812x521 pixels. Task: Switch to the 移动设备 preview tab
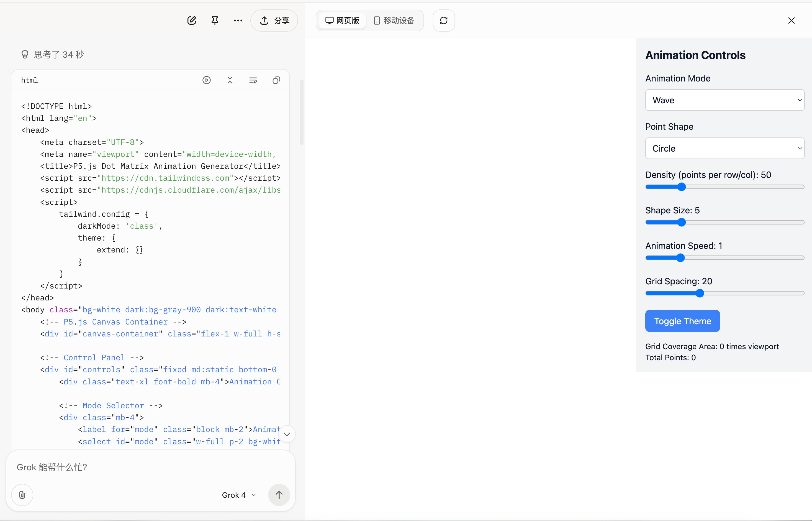pos(394,21)
